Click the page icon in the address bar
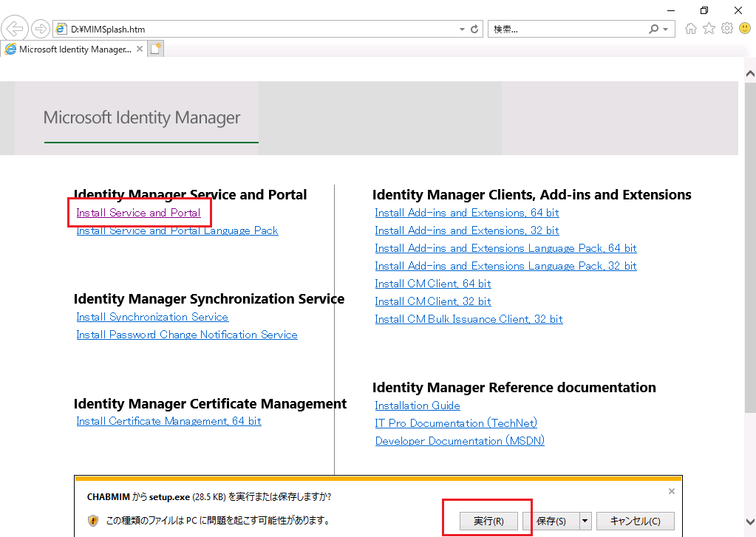 [x=61, y=29]
